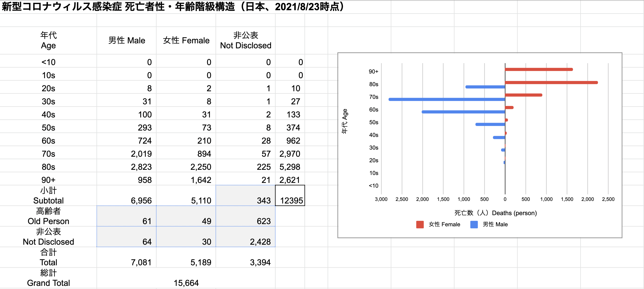644x289 pixels.
Task: Select the outlined cell containing 12395
Action: click(290, 195)
